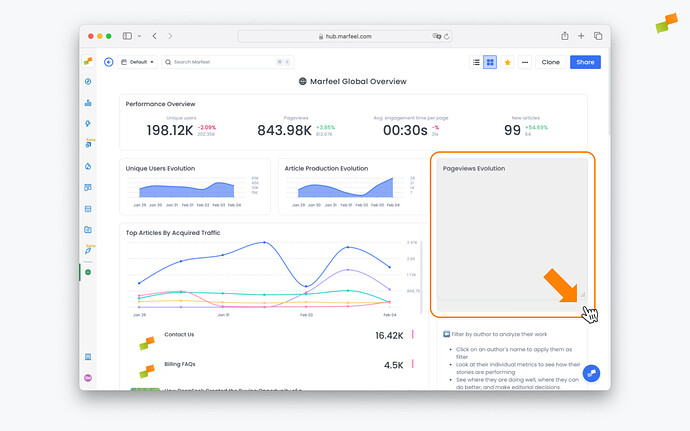Image resolution: width=690 pixels, height=431 pixels.
Task: Click the 4.5K traffic value
Action: point(393,365)
